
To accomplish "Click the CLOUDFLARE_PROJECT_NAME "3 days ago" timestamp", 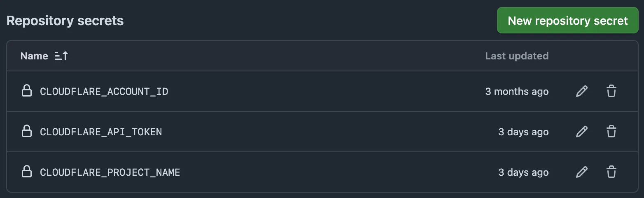I will point(523,172).
